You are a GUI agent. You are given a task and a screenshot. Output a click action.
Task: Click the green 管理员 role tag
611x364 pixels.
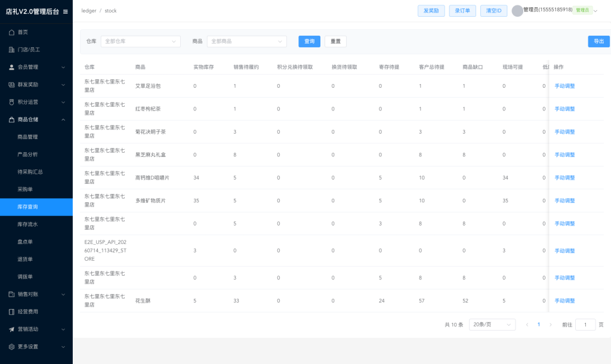pos(582,10)
